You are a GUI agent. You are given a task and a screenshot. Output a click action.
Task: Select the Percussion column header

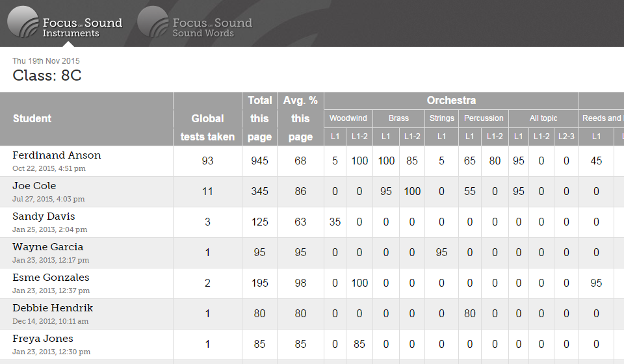(484, 118)
